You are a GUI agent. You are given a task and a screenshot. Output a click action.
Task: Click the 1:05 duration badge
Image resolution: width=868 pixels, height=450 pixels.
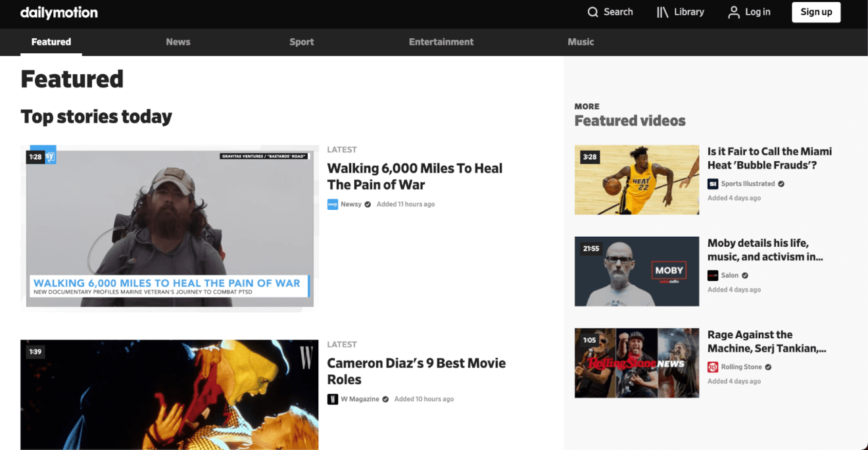(x=589, y=340)
